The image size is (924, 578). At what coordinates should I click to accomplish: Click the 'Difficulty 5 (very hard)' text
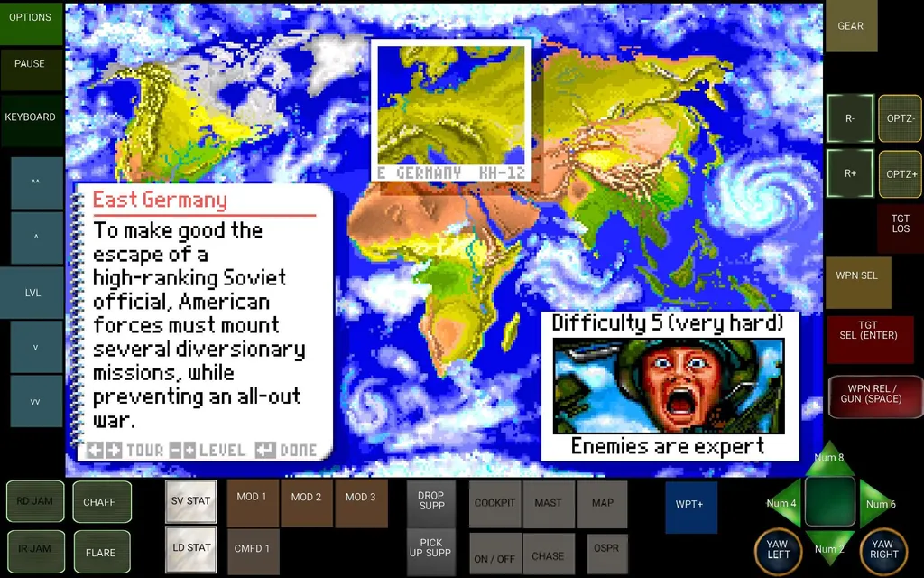click(x=669, y=323)
